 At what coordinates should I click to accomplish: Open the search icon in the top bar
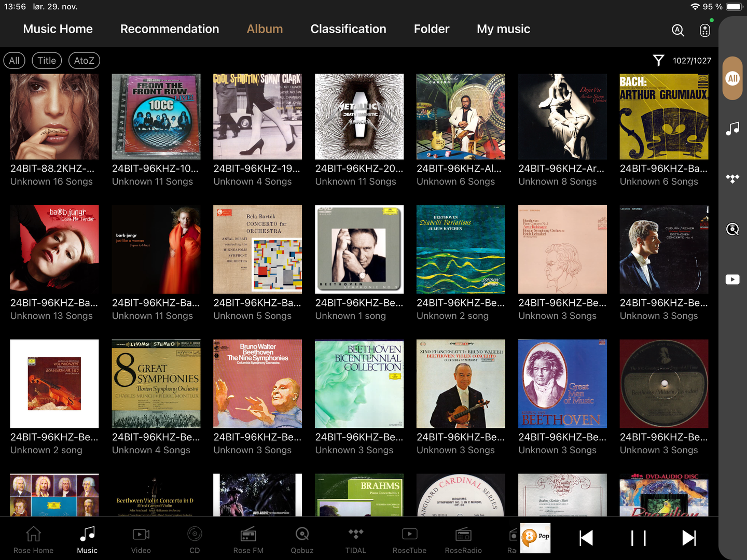coord(678,30)
